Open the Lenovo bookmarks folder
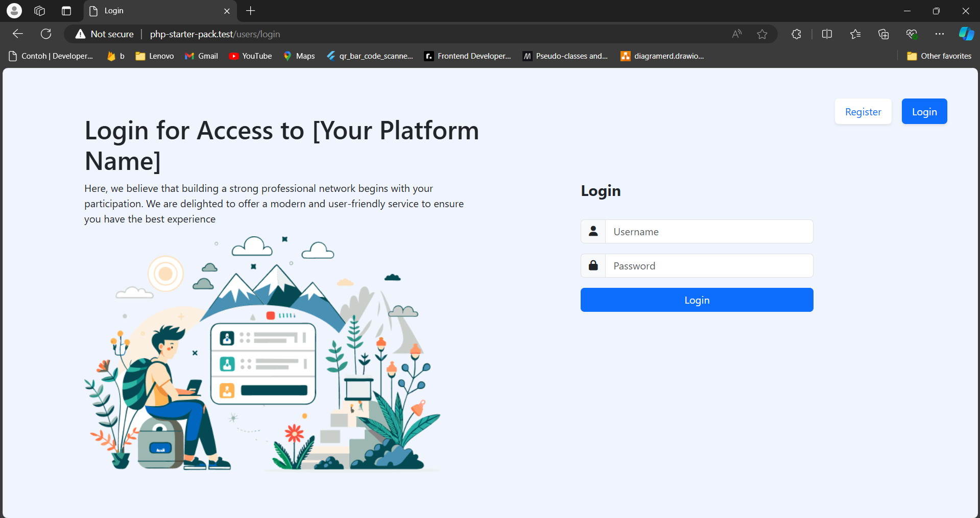980x518 pixels. [155, 56]
